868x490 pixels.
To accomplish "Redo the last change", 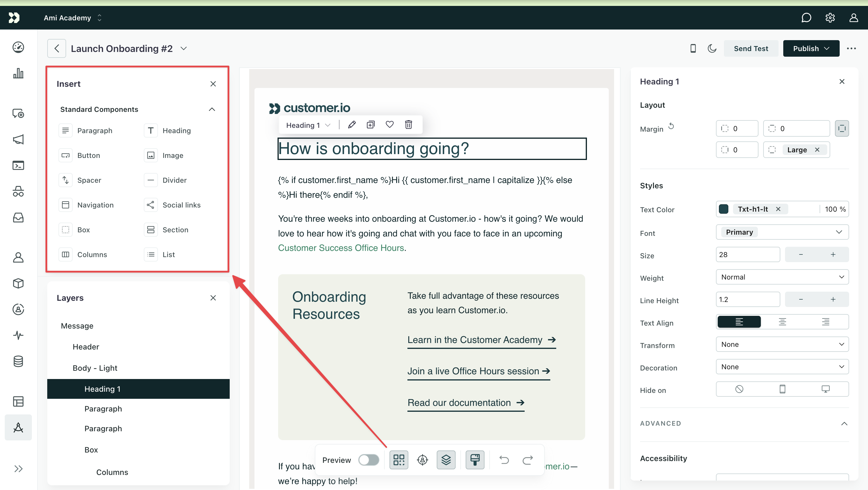I will 527,460.
